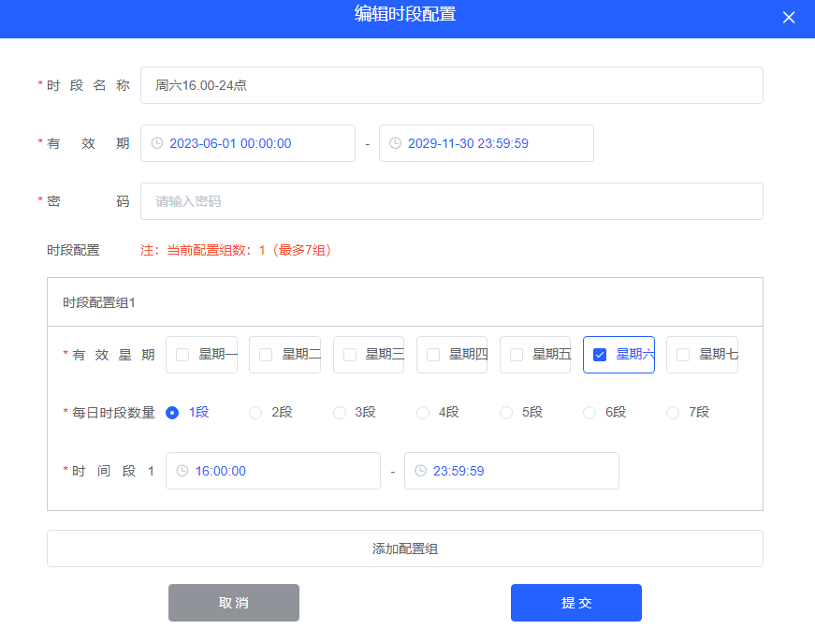The width and height of the screenshot is (815, 644).
Task: Click the 添加配置组 button
Action: pyautogui.click(x=404, y=549)
